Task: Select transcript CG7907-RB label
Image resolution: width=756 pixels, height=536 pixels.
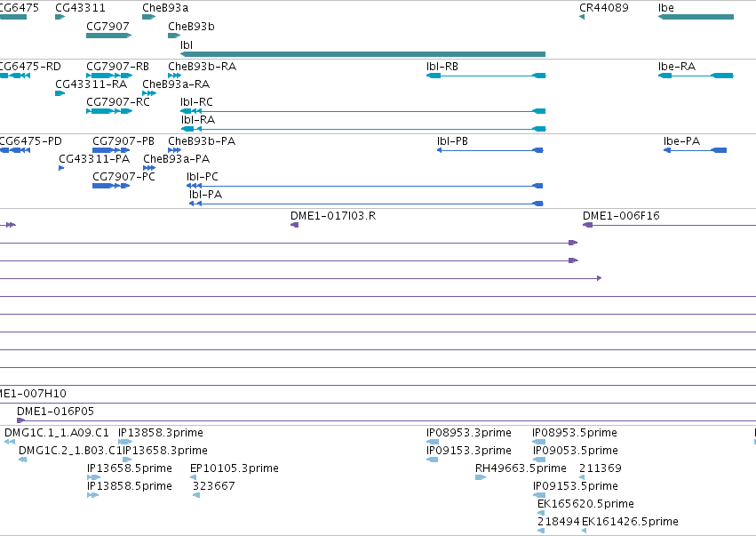Action: click(117, 67)
